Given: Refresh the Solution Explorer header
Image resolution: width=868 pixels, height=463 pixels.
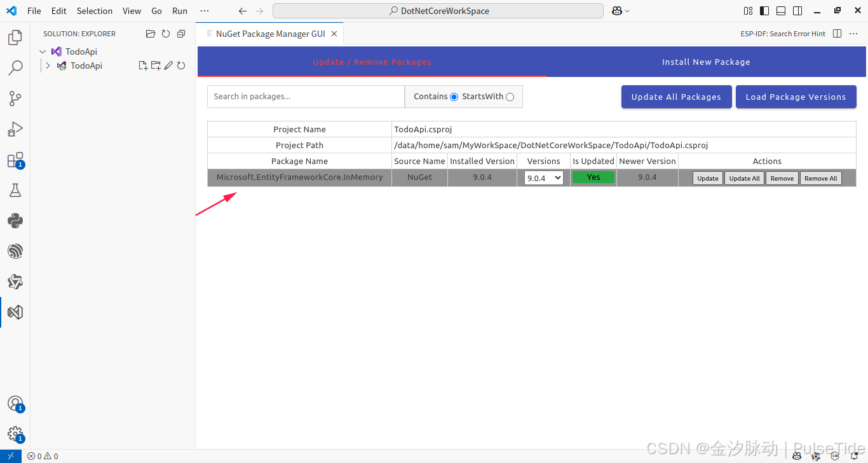Looking at the screenshot, I should [x=166, y=34].
